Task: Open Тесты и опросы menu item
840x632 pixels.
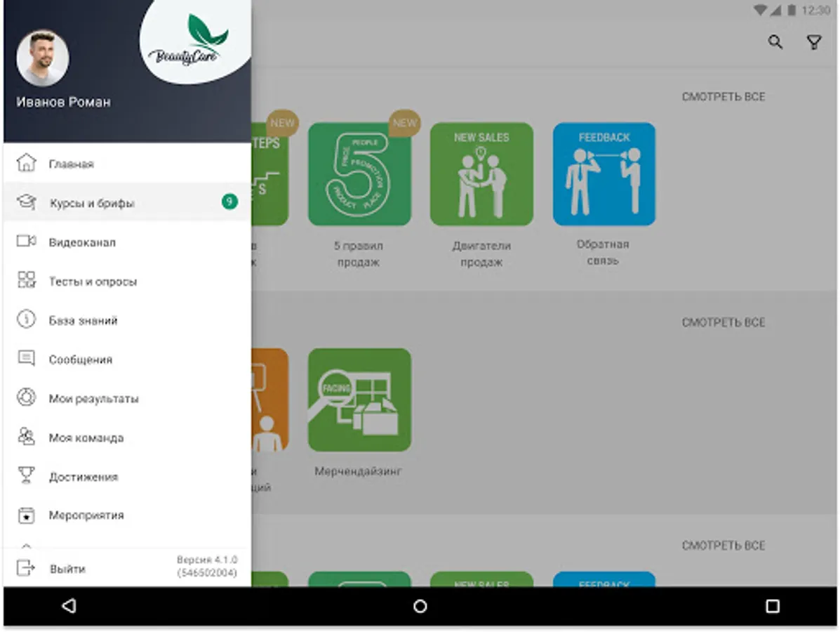Action: pyautogui.click(x=127, y=280)
